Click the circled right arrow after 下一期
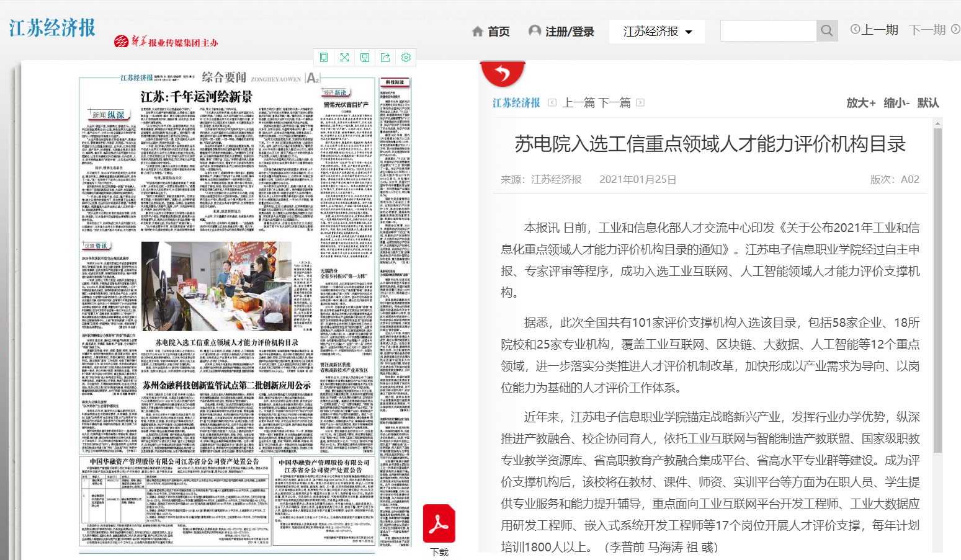The height and width of the screenshot is (560, 961). point(955,29)
